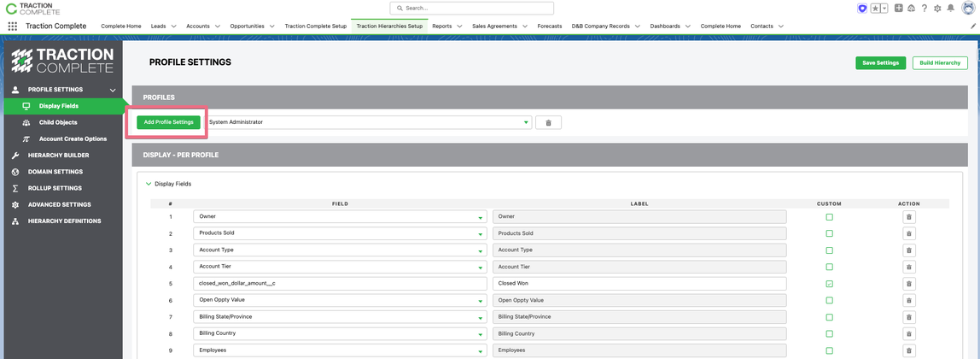Screen dimensions: 980x359
Task: Click the favorites star icon
Action: (x=875, y=9)
